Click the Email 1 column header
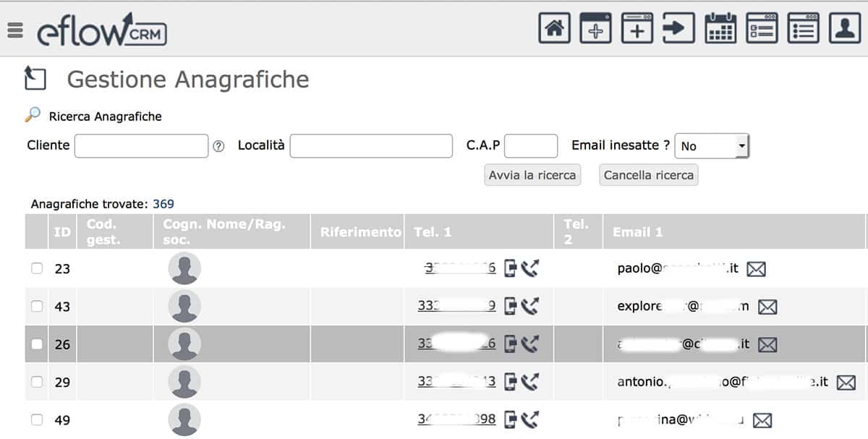 (x=637, y=232)
